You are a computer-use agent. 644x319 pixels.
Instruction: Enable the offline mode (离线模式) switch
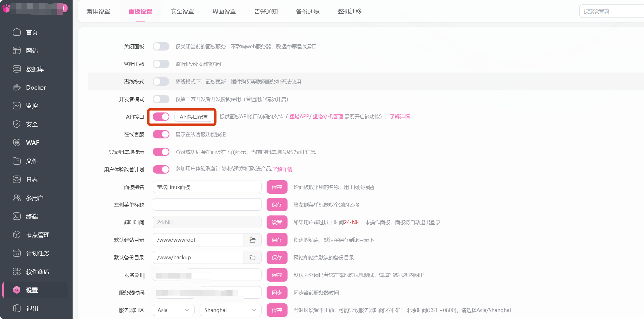(x=161, y=81)
